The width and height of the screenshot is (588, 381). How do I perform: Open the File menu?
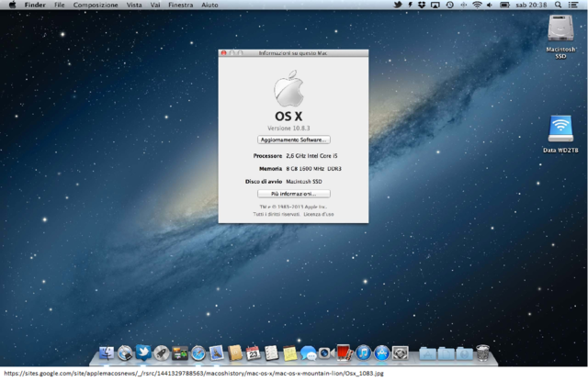[59, 5]
